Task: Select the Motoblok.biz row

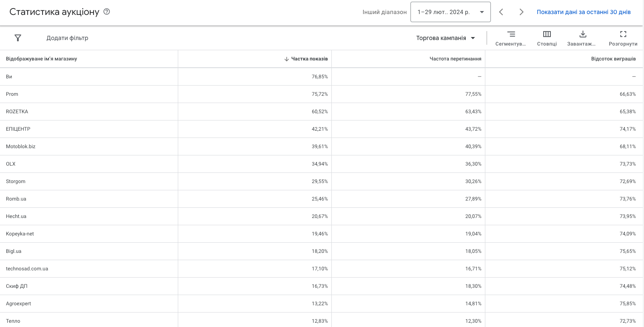Action: [322, 146]
